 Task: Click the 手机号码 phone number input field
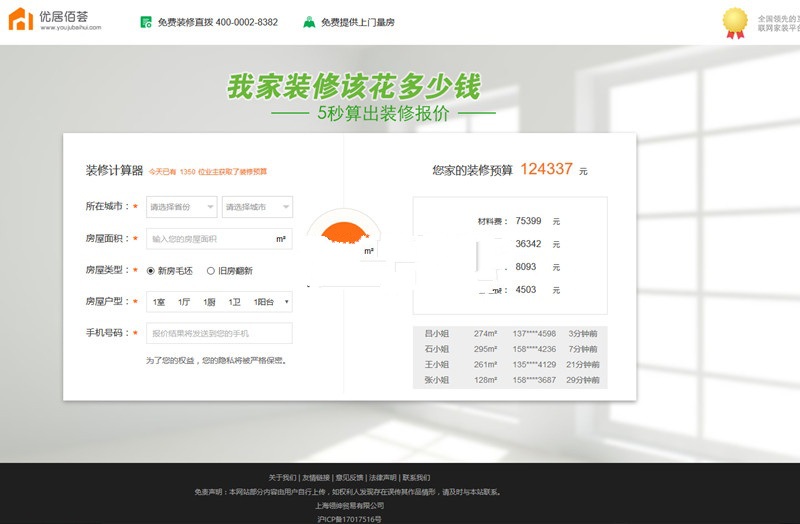219,333
